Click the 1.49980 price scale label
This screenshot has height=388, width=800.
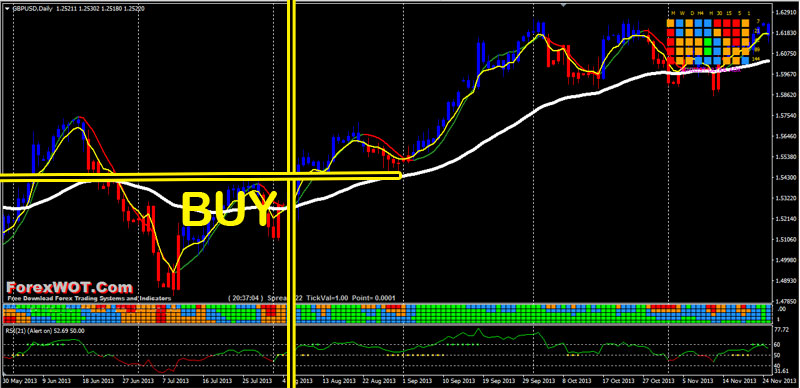pos(786,260)
